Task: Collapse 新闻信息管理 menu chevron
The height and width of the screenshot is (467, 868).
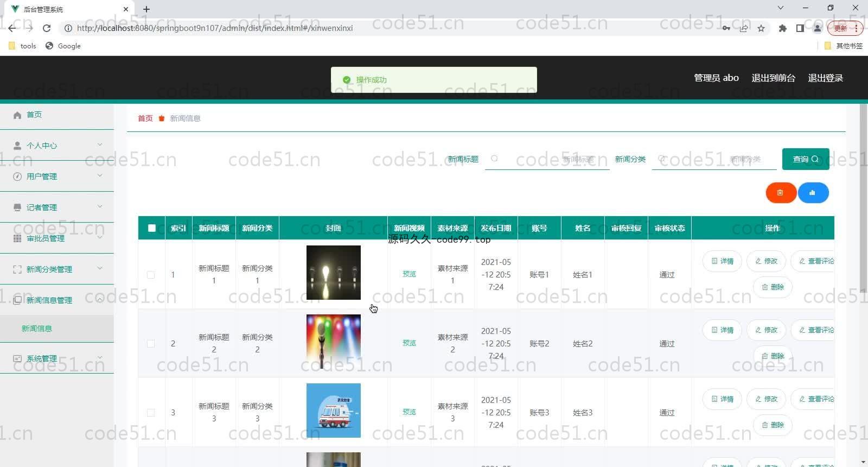Action: 100,299
